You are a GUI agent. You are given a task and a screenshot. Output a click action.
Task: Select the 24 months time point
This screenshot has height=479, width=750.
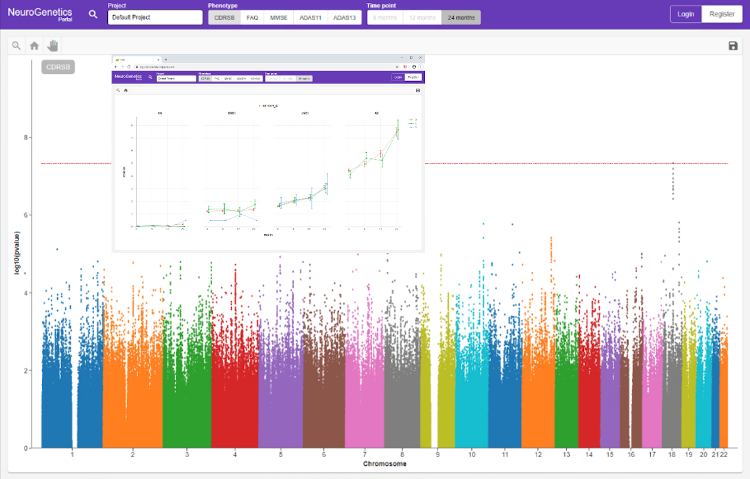pyautogui.click(x=461, y=17)
